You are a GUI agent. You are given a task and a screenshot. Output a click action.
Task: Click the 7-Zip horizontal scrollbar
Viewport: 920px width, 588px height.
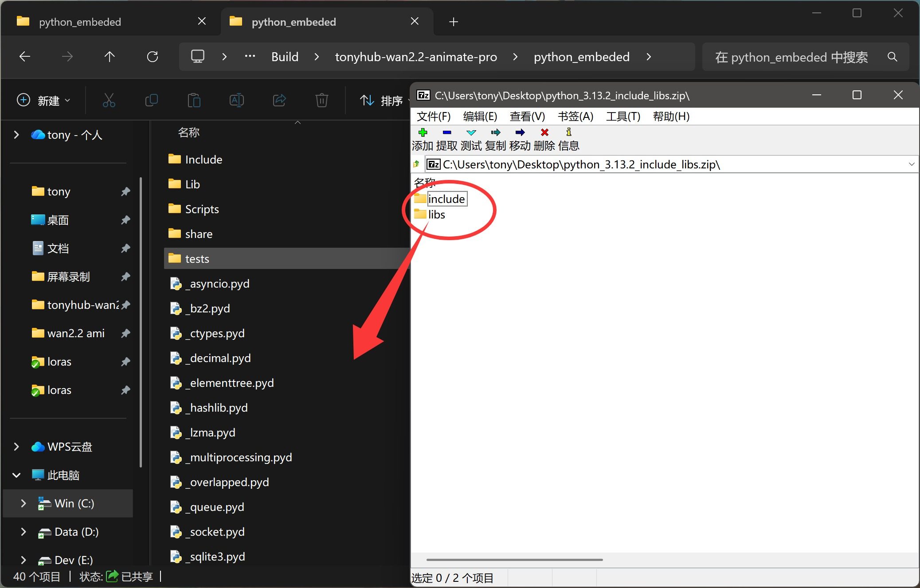(x=514, y=560)
